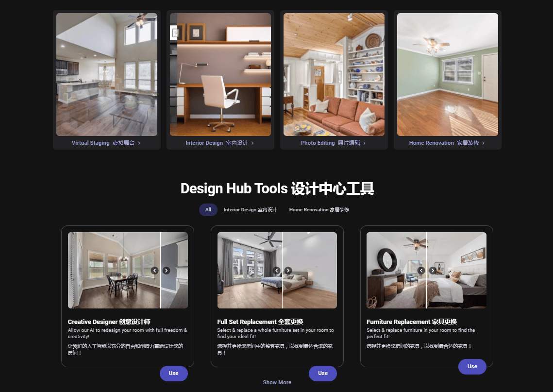Click Use under Full Set Replacement 全套更换
553x392 pixels.
click(x=322, y=374)
